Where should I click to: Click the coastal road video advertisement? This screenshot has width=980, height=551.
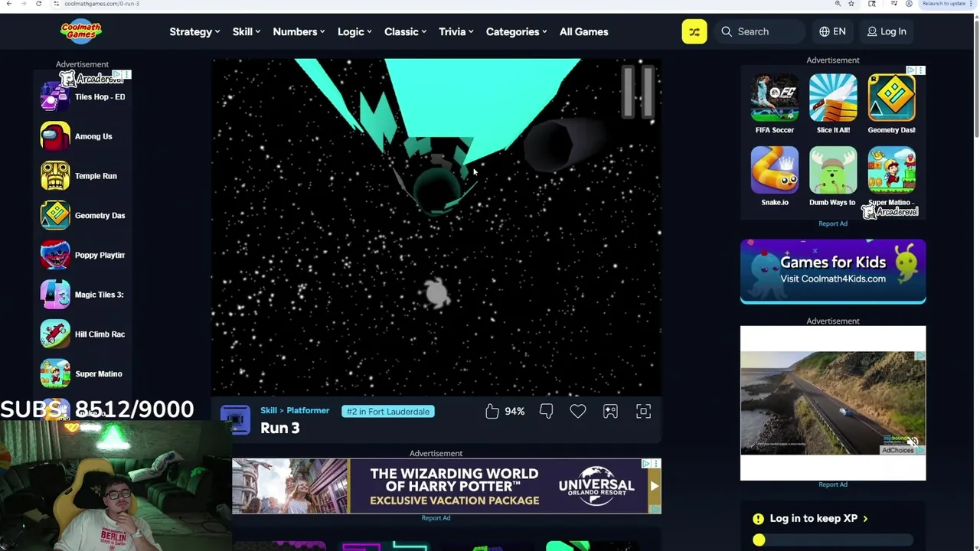point(833,403)
